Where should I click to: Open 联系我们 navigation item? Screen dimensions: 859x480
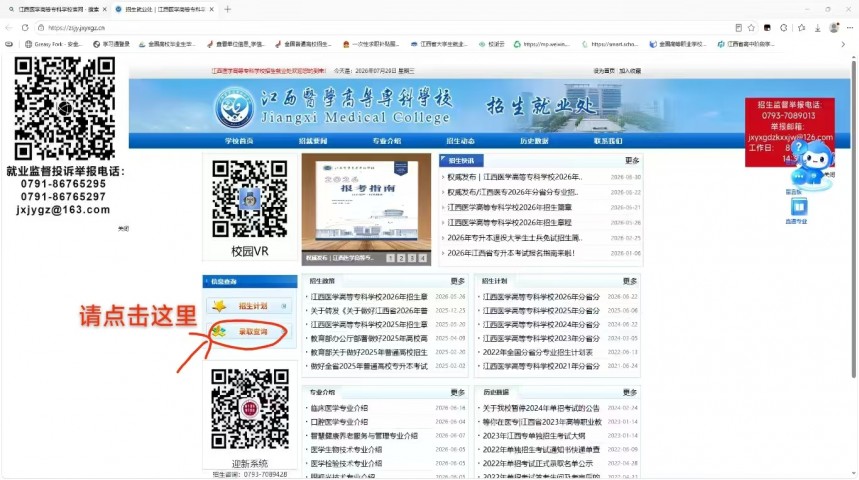point(608,141)
